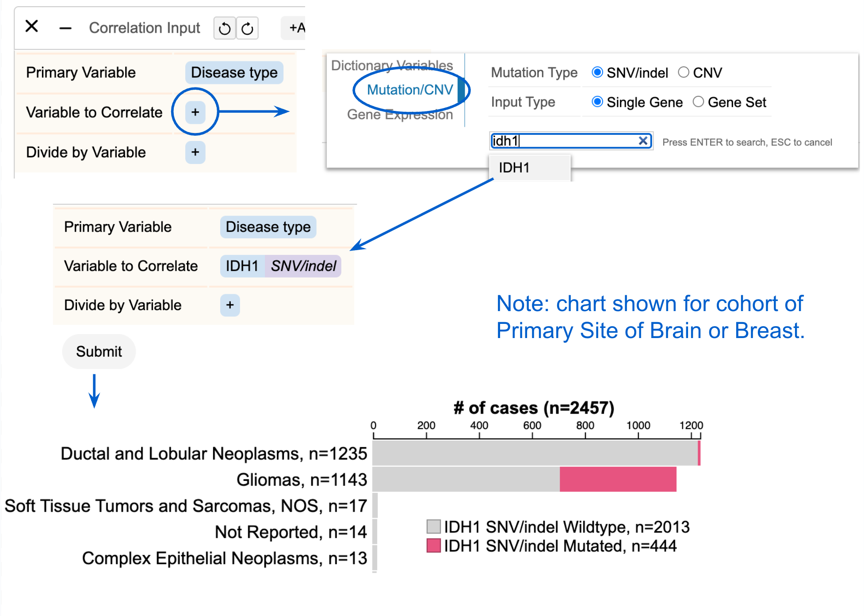
Task: Minimize the Correlation Input panel
Action: [x=65, y=29]
